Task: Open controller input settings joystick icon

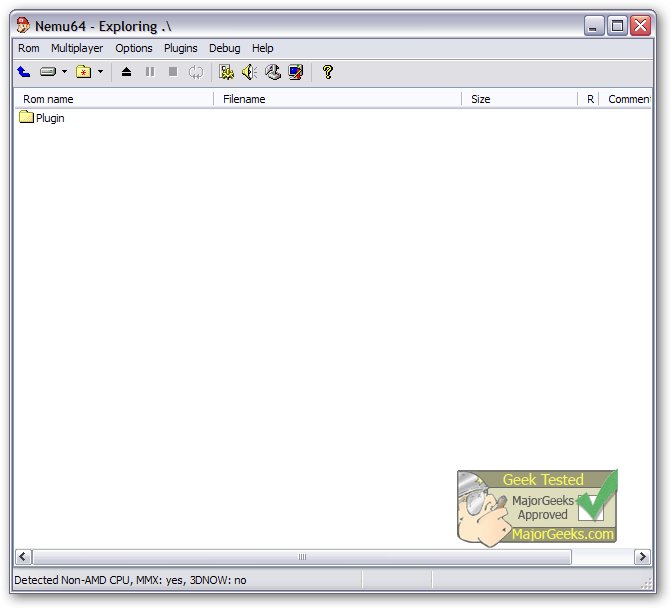Action: click(x=273, y=72)
